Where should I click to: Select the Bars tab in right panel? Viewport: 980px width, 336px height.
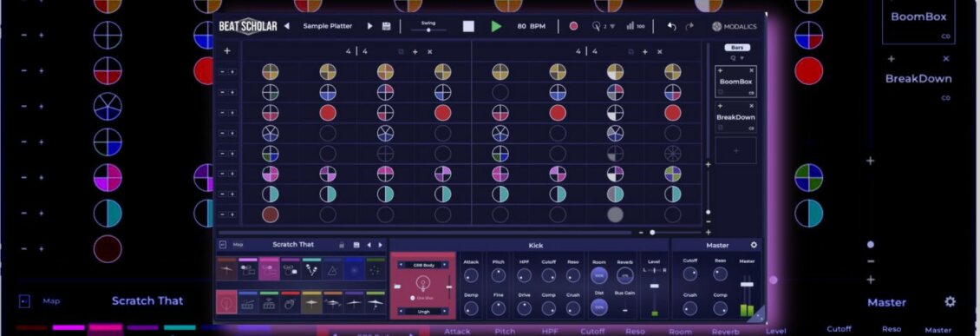pyautogui.click(x=737, y=48)
